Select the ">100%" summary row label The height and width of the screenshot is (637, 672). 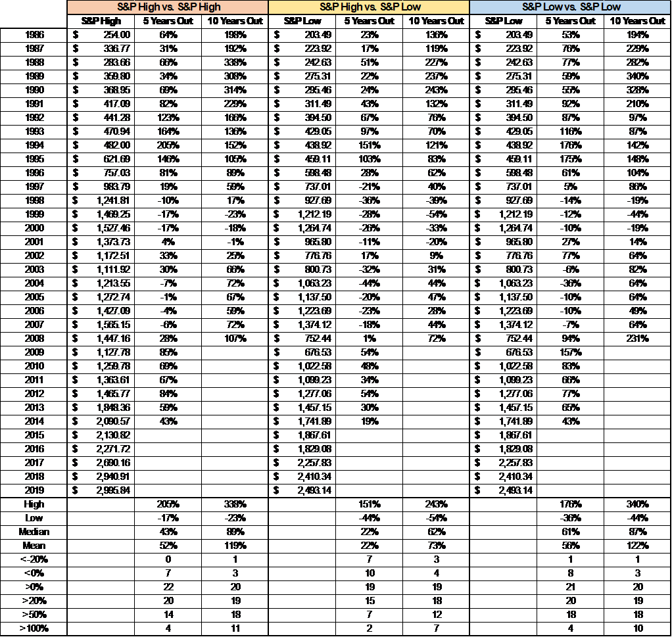pyautogui.click(x=34, y=628)
